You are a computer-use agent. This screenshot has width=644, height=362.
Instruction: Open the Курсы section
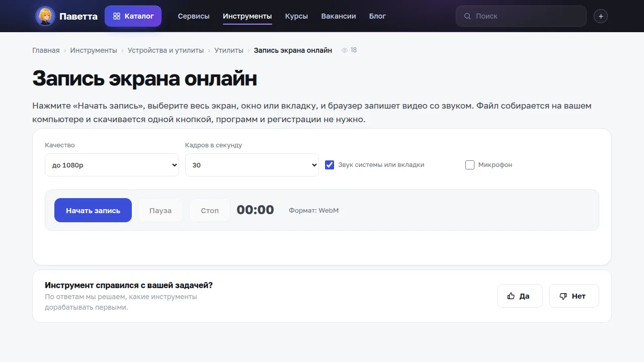pyautogui.click(x=296, y=16)
